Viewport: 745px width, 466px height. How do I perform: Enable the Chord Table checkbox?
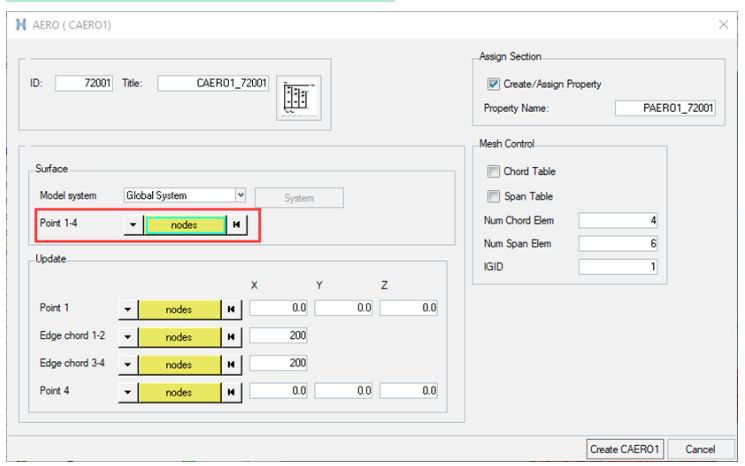coord(493,171)
